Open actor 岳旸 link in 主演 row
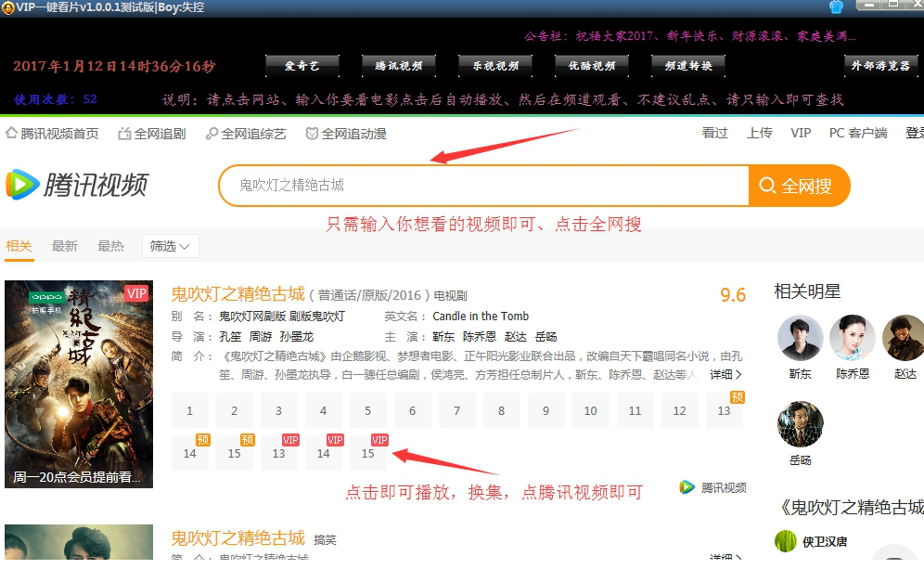Screen dimensions: 924x582 tap(545, 337)
